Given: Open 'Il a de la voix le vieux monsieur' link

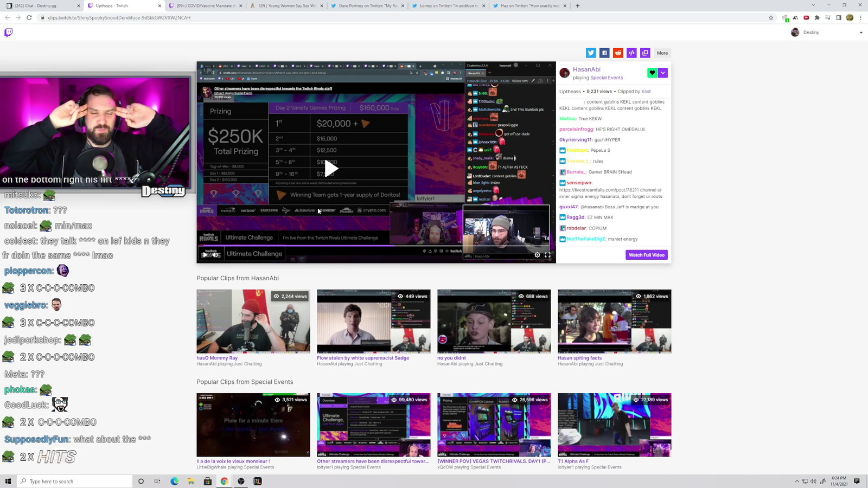Looking at the screenshot, I should 233,461.
